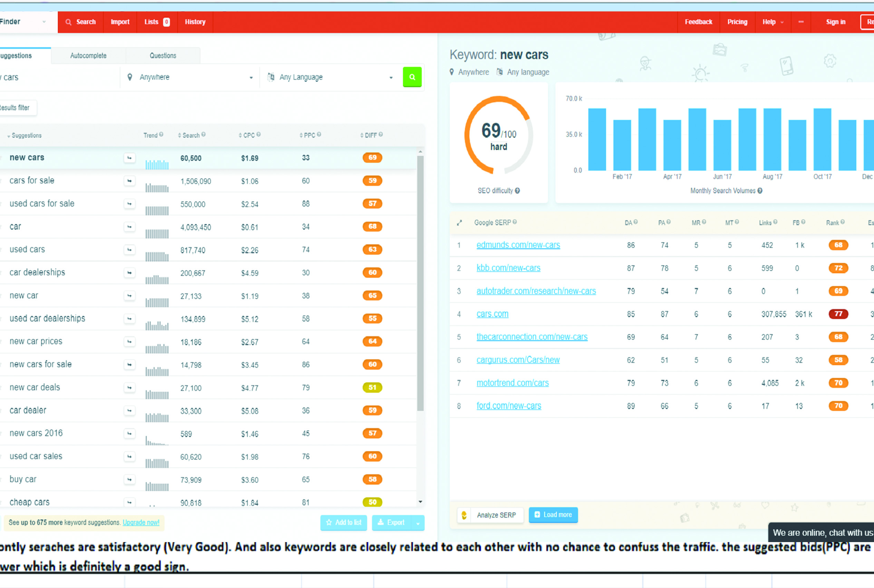Open the History section from the top bar
This screenshot has width=874, height=588.
tap(195, 22)
